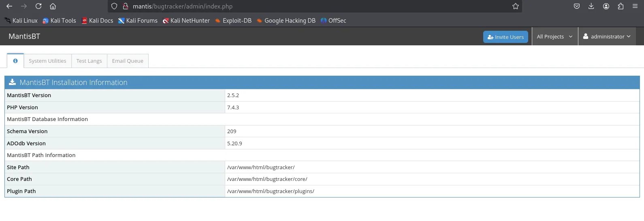The image size is (644, 221).
Task: Bookmark this page with star icon
Action: 516,6
